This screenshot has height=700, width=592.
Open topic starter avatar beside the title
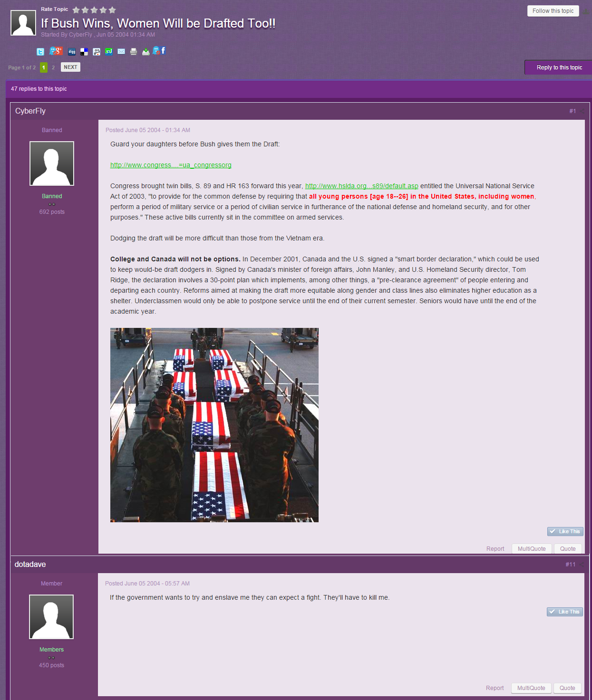[23, 23]
